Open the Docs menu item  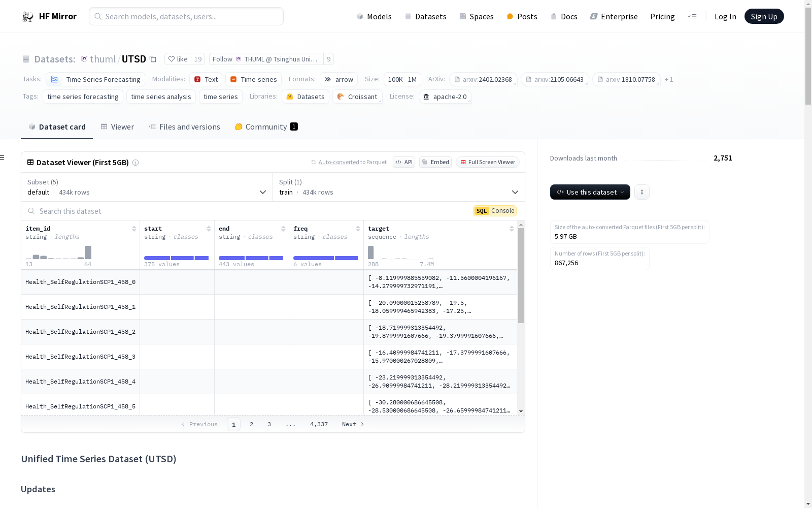pos(564,16)
